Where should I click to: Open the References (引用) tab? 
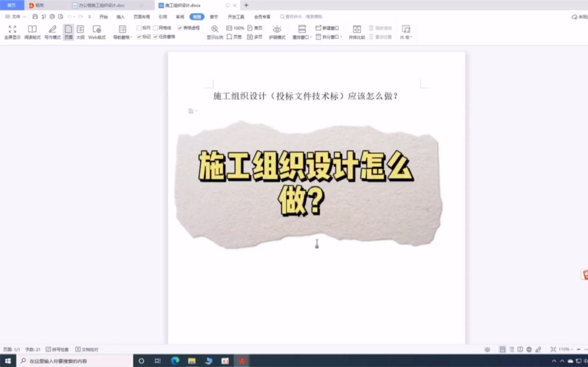163,17
